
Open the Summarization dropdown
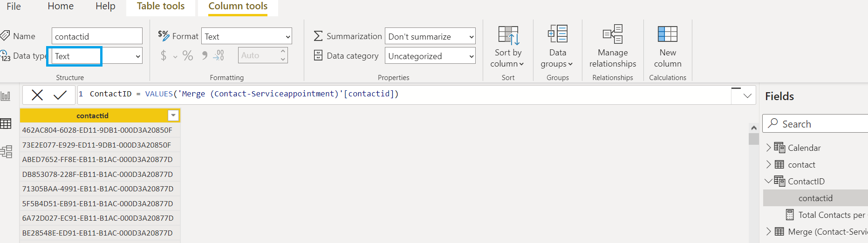click(x=430, y=36)
